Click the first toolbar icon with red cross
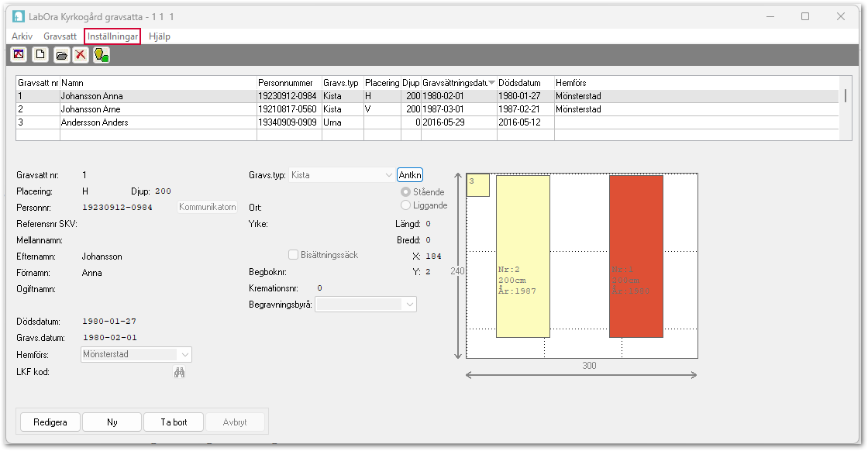The image size is (868, 451). pyautogui.click(x=19, y=54)
